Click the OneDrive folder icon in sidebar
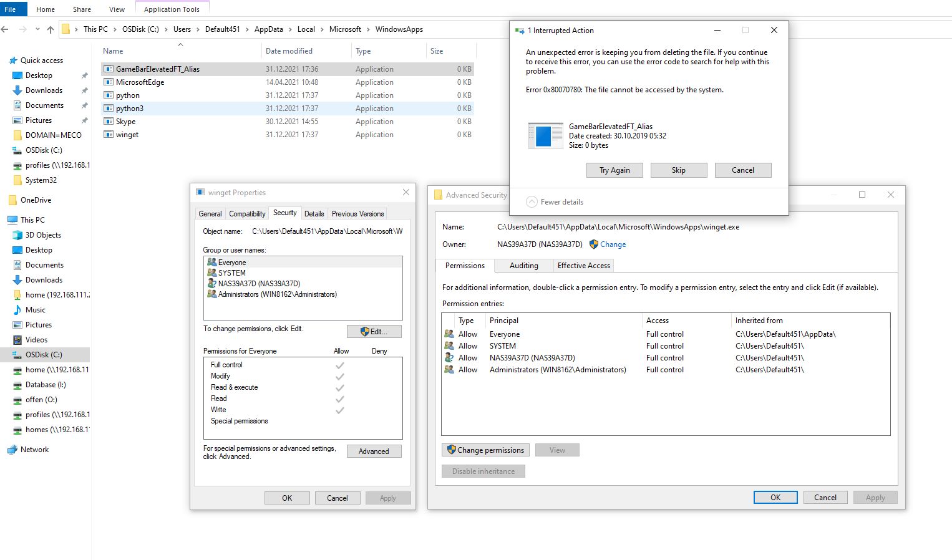Screen dimensions: 952x560 (12, 200)
